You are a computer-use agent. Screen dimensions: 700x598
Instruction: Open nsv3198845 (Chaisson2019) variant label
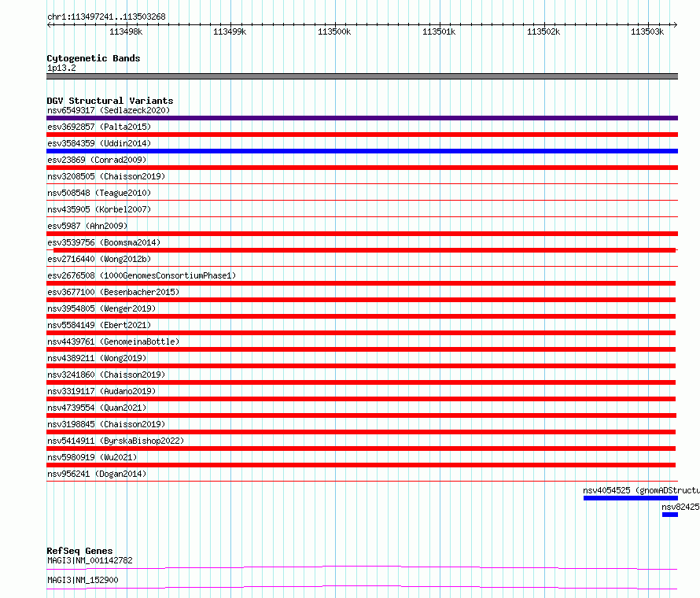106,424
